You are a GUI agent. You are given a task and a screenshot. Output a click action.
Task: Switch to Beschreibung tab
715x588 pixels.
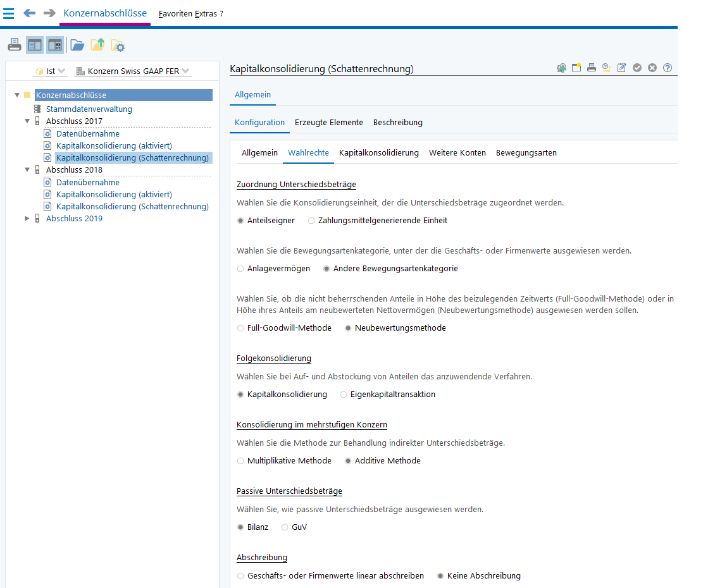click(397, 123)
